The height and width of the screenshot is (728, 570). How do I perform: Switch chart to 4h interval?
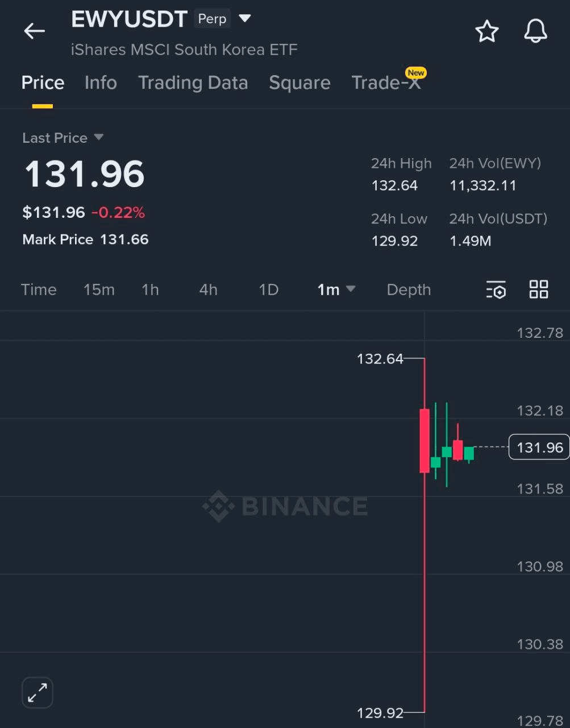click(x=208, y=289)
